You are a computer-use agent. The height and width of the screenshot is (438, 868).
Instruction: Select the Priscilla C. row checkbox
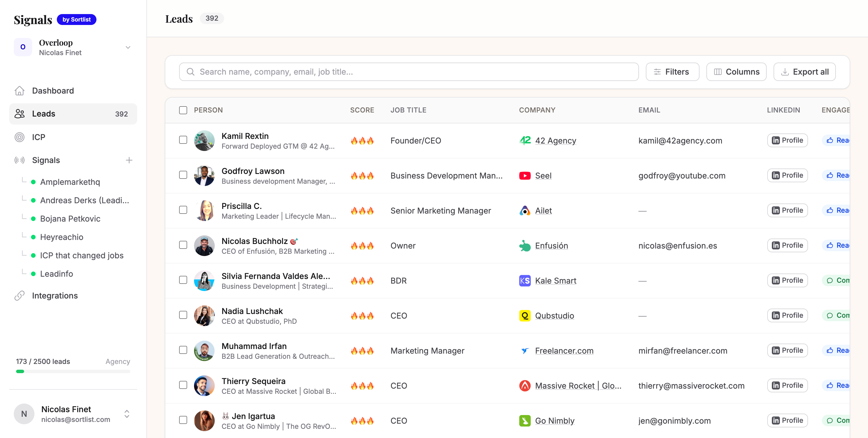[183, 210]
